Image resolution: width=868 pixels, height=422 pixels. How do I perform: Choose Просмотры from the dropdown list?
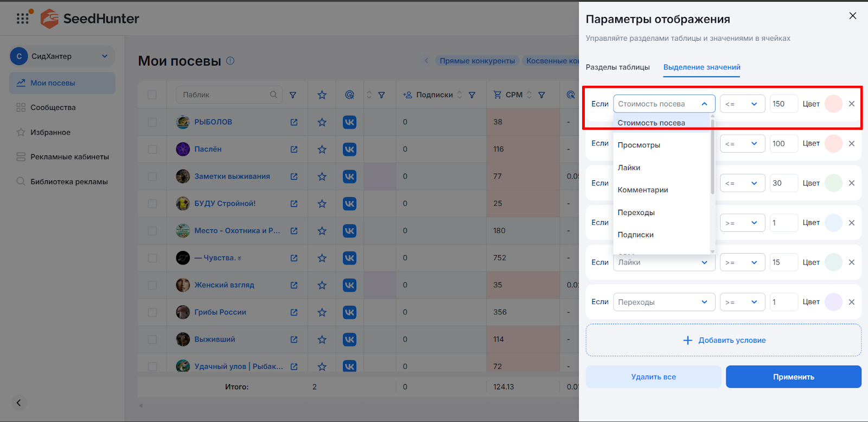click(x=639, y=145)
